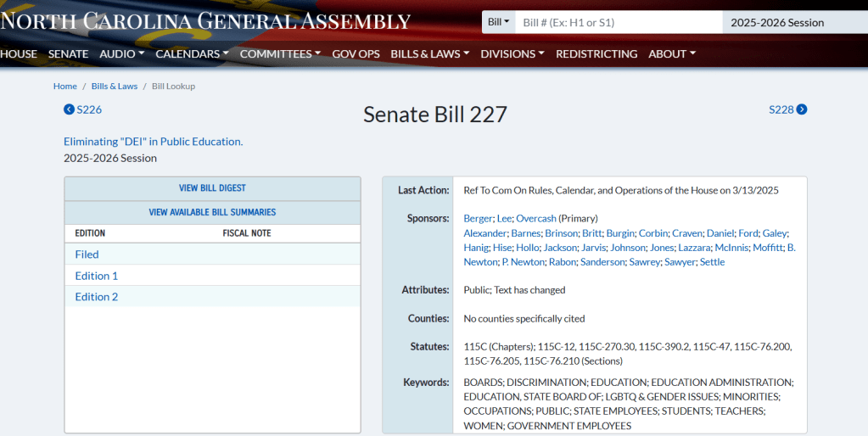This screenshot has width=868, height=436.
Task: Open the Redistricting page
Action: [596, 53]
